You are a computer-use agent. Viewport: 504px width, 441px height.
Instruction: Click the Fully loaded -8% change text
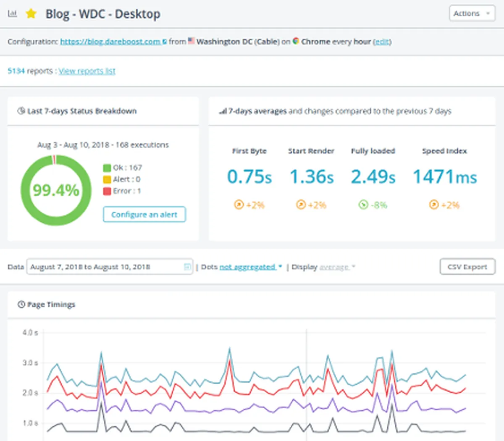click(x=378, y=205)
